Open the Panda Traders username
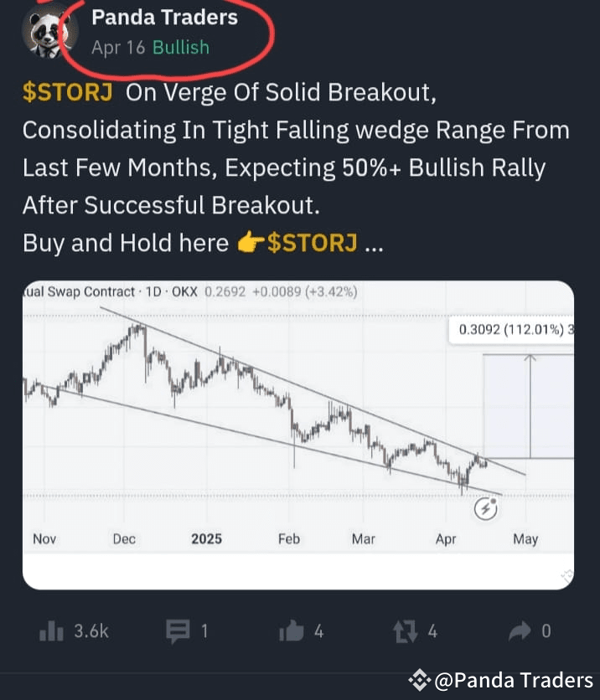 (164, 16)
